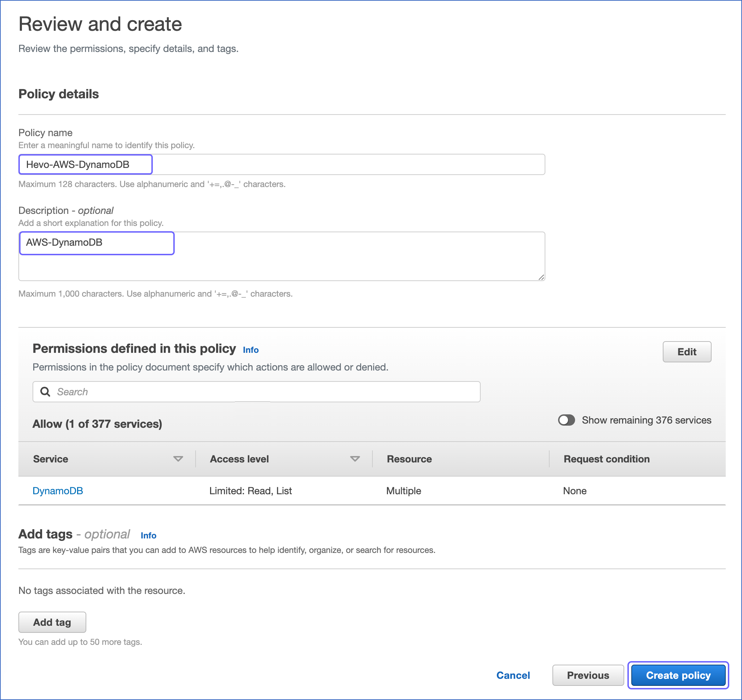Select 'You can add up to 50 more tags.' text
742x700 pixels.
pos(80,641)
